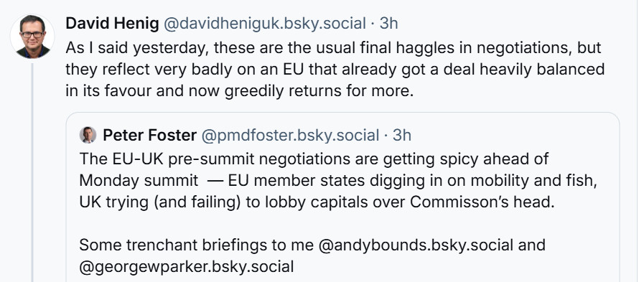
Task: Open quoted post via 'The EU-UK pre-summit negotiations' line
Action: point(314,159)
